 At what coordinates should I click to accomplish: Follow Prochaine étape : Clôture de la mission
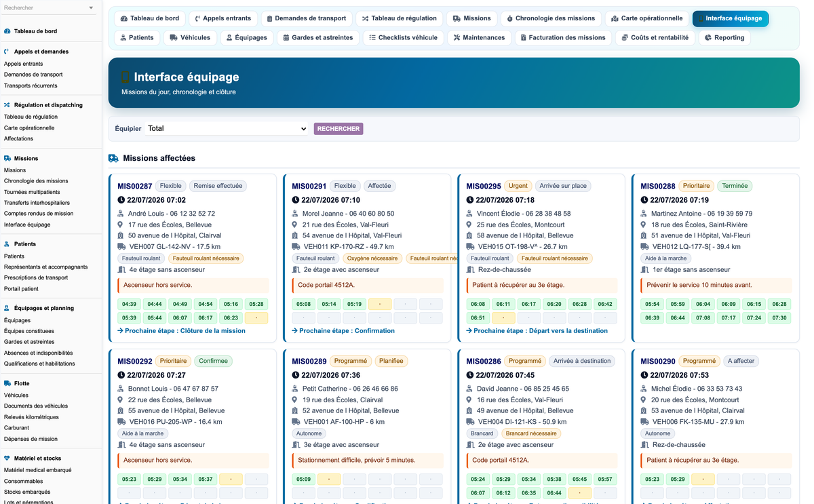click(x=181, y=331)
